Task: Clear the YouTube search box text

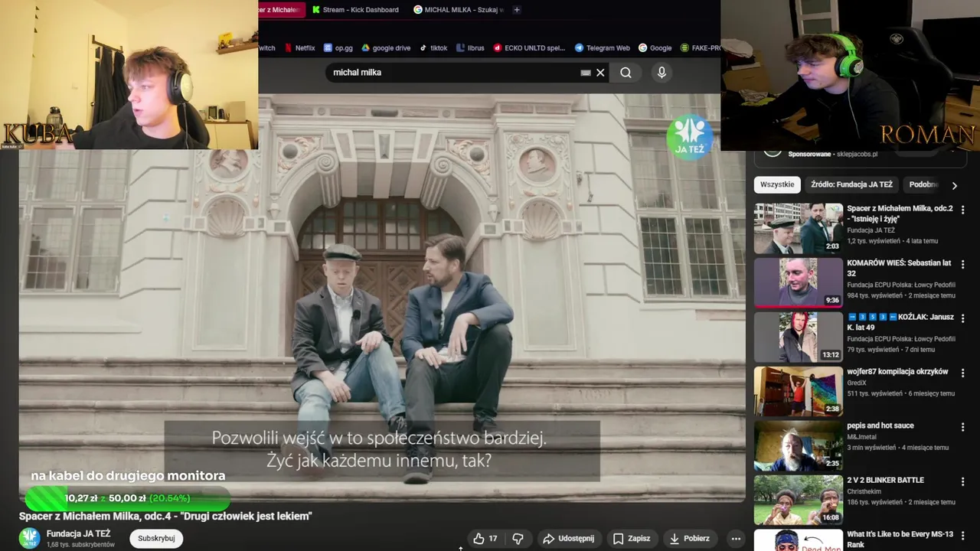Action: (x=600, y=73)
